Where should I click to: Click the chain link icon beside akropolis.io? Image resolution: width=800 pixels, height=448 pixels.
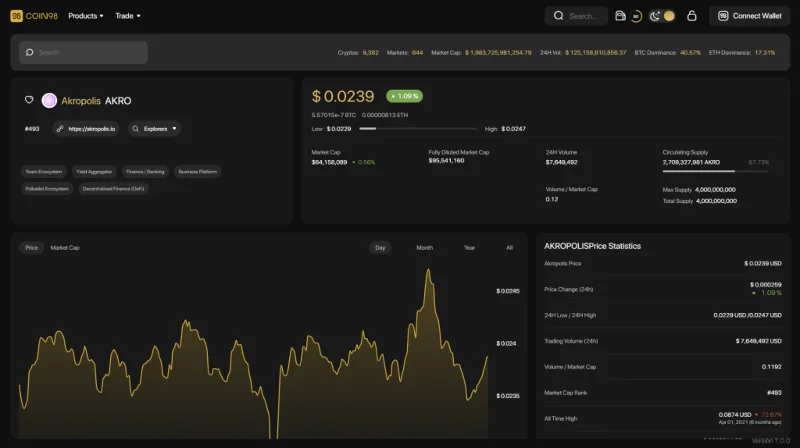(60, 129)
